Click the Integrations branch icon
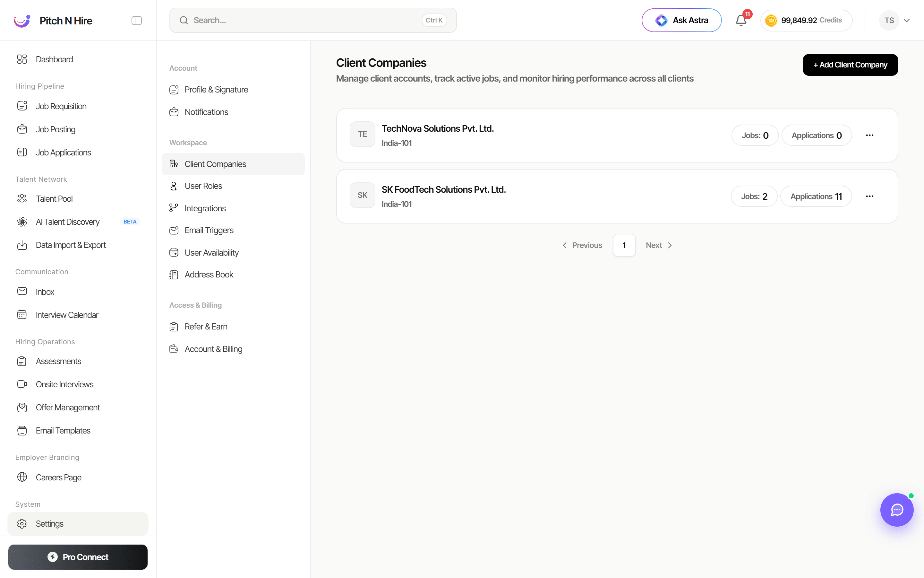924x578 pixels. pyautogui.click(x=174, y=208)
